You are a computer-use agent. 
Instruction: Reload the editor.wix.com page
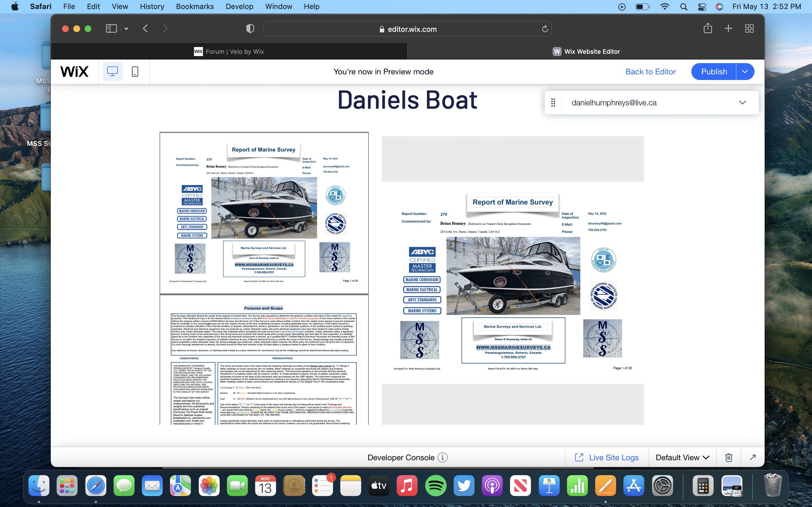click(x=545, y=29)
